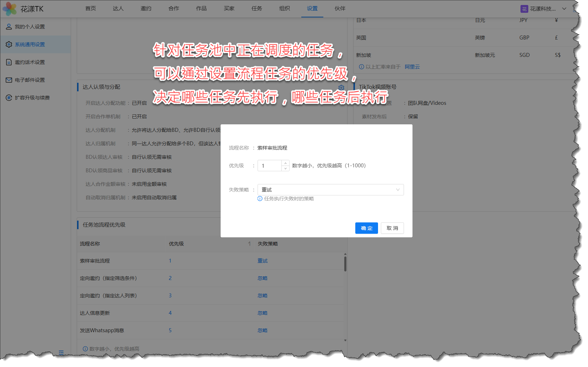Collapse sidebar using bottom menu icon
This screenshot has width=588, height=367.
(x=61, y=353)
